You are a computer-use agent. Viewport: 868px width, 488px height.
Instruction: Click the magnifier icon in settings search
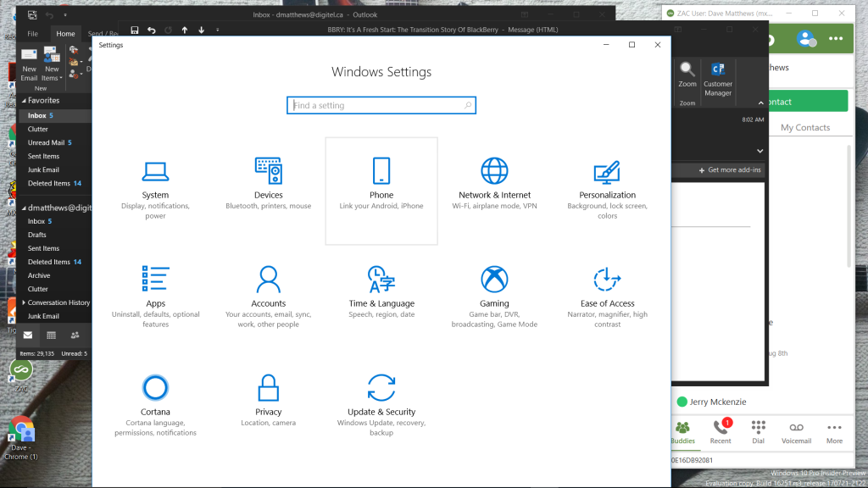pos(468,105)
